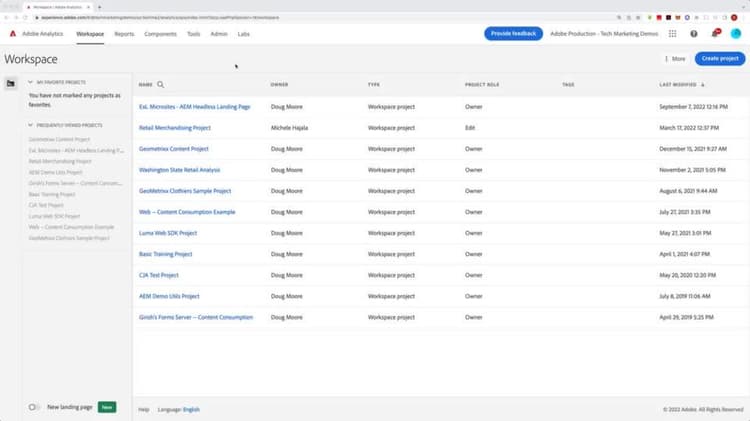Click the Create project button
The width and height of the screenshot is (750, 421).
[x=720, y=58]
